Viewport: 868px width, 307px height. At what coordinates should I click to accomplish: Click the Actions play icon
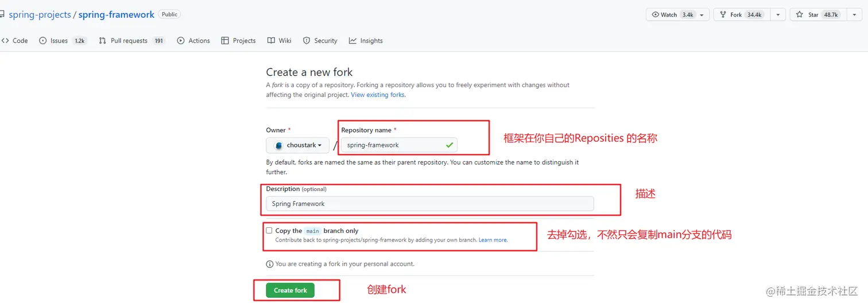tap(181, 41)
